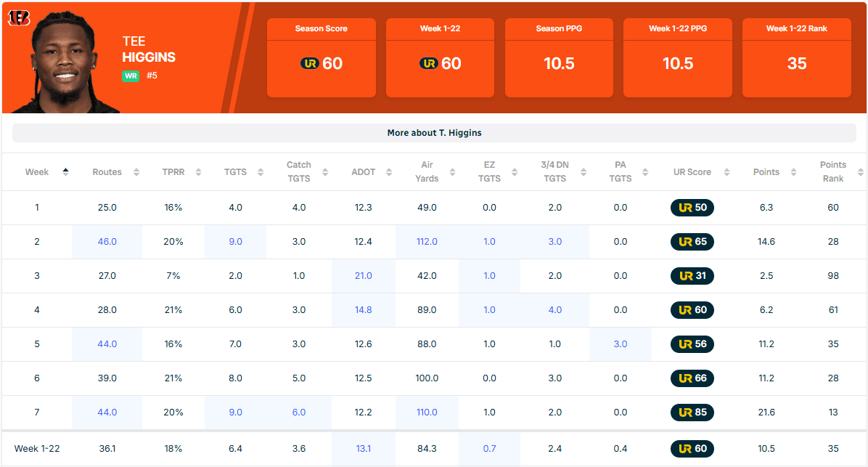This screenshot has width=868, height=467.
Task: Click the Tee Higgins player name
Action: click(149, 50)
